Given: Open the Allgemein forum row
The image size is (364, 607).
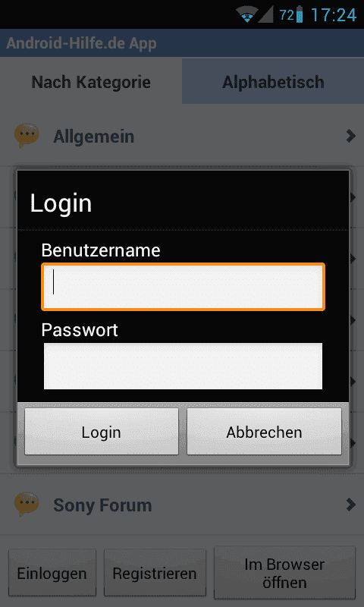Looking at the screenshot, I should tap(182, 136).
